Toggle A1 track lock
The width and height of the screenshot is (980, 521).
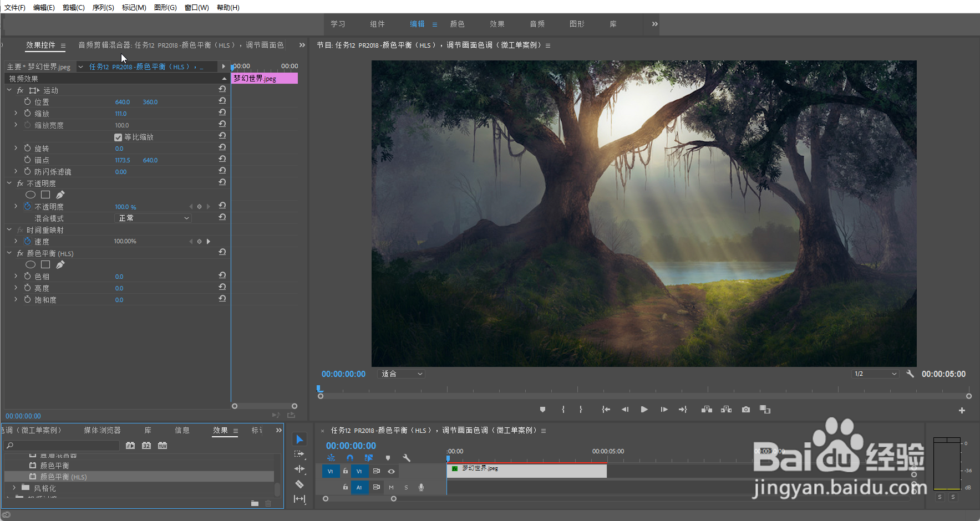coord(345,487)
